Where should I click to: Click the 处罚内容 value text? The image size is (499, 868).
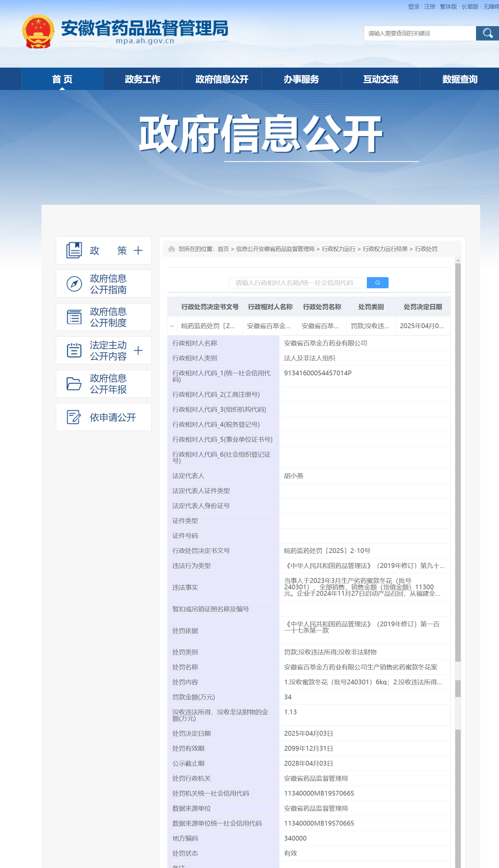[362, 682]
